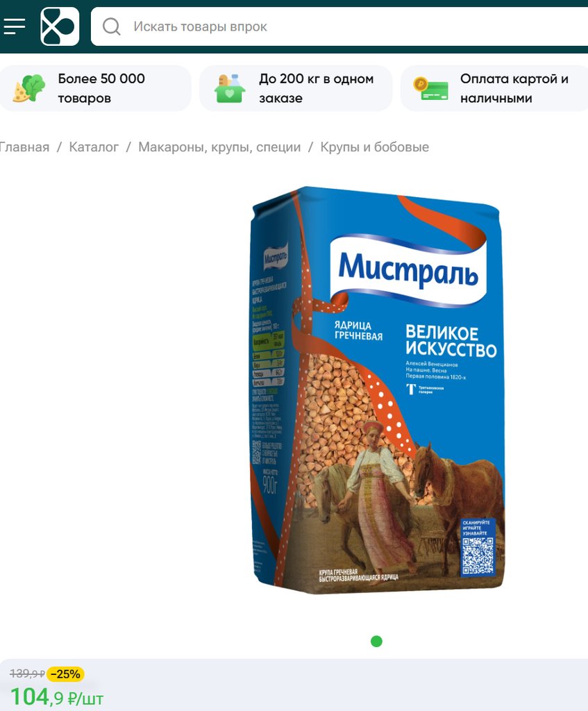
Task: Open the 'Оплата картой и наличными' banner
Action: [494, 88]
